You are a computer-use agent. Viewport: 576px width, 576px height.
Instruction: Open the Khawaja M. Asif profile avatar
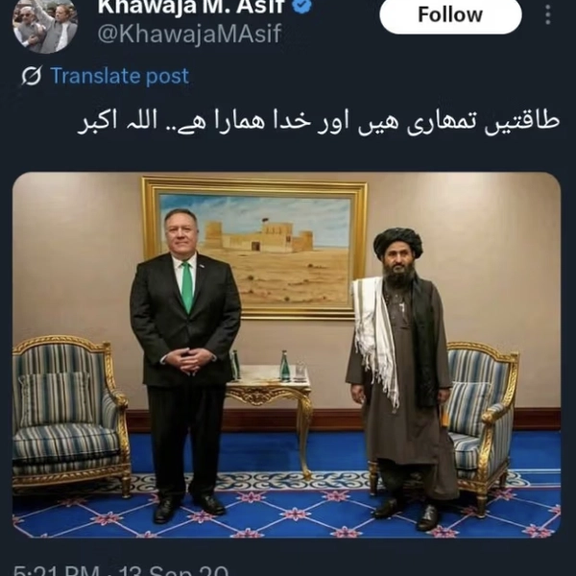pos(45,23)
